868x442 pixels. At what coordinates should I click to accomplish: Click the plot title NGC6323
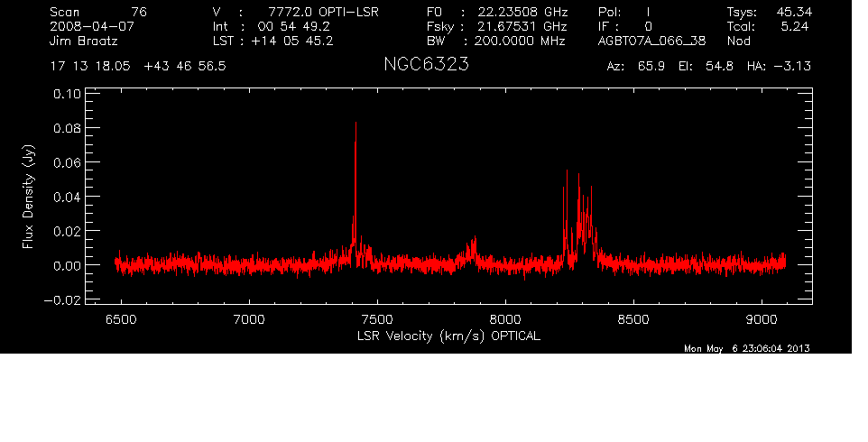[x=426, y=64]
